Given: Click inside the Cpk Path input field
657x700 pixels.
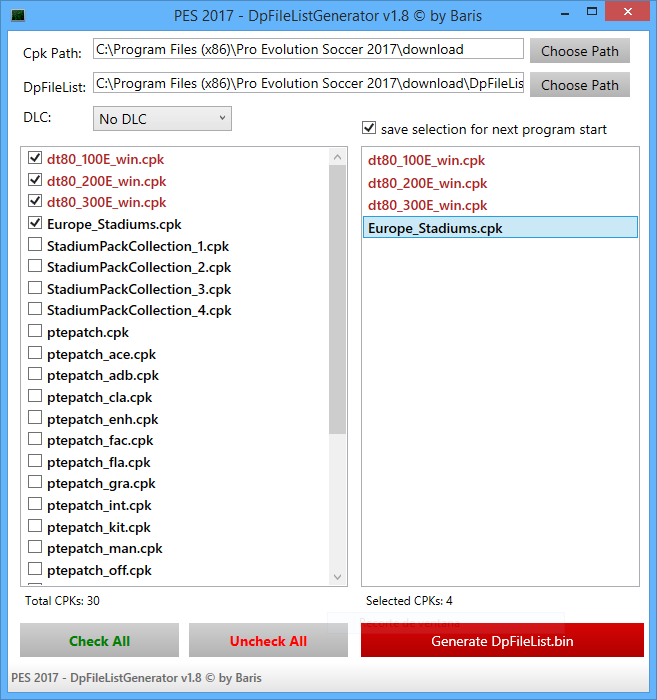Looking at the screenshot, I should (x=308, y=49).
